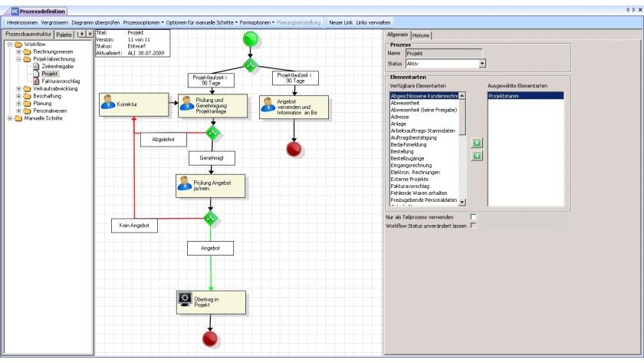Click Vergrössern in the toolbar
The height and width of the screenshot is (363, 644).
tap(54, 22)
